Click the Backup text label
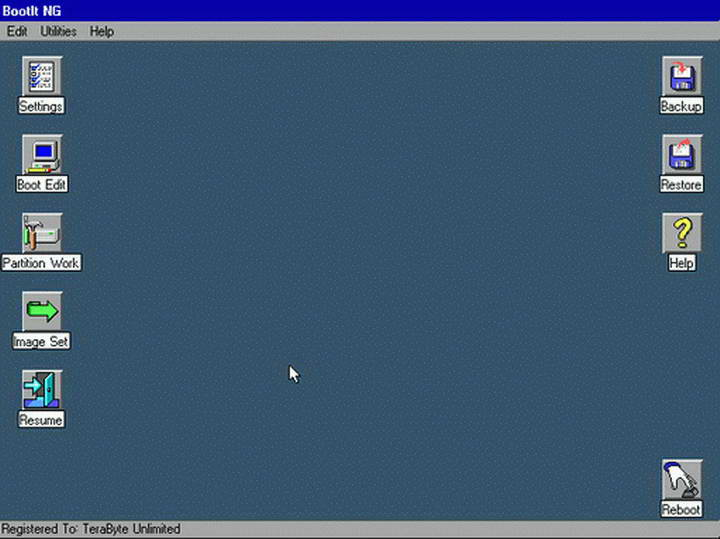 point(681,106)
